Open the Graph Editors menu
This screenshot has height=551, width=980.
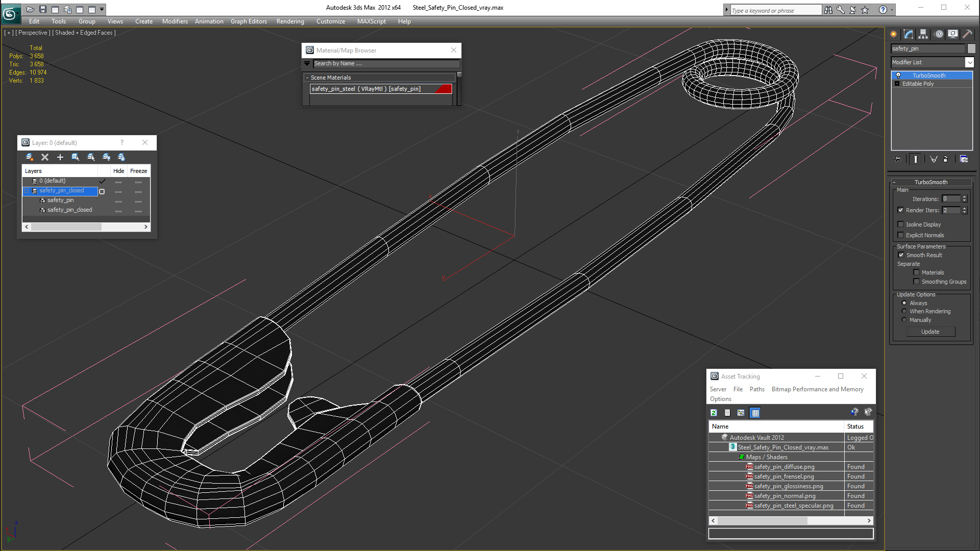(x=249, y=21)
